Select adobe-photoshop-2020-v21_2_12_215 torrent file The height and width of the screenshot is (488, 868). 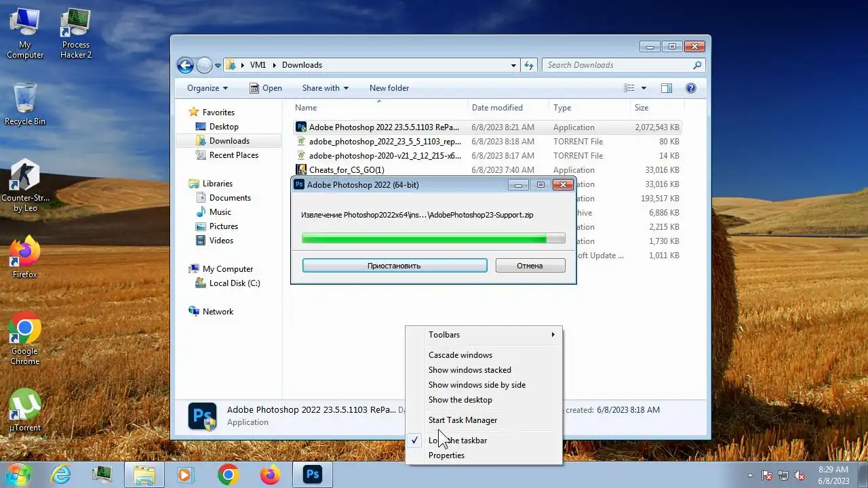487,156
